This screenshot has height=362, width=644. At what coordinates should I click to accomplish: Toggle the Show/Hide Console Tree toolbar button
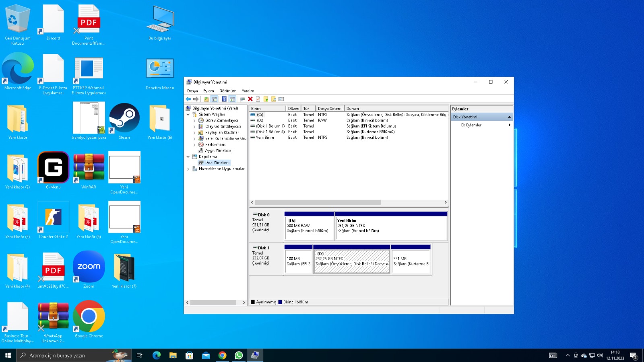click(x=214, y=99)
